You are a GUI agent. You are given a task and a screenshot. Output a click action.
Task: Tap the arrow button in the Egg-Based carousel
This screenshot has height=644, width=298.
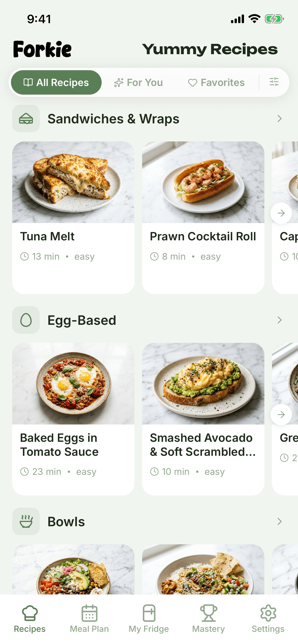coord(281,415)
